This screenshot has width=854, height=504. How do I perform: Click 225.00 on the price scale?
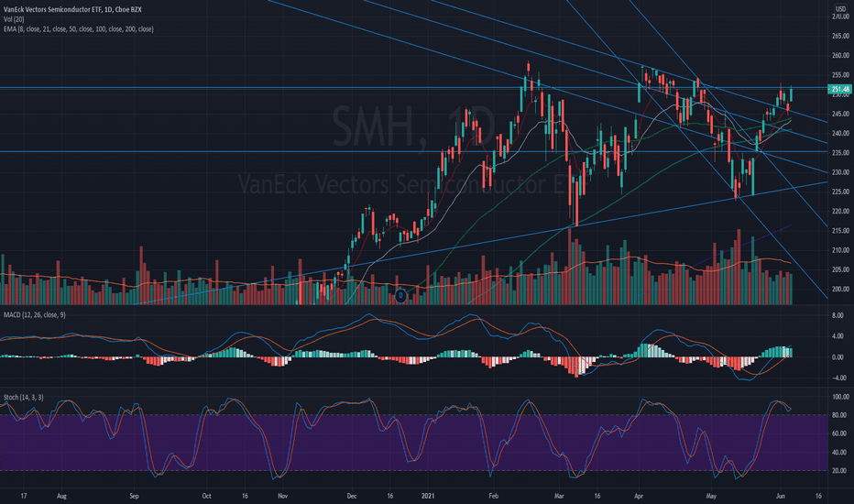point(840,192)
